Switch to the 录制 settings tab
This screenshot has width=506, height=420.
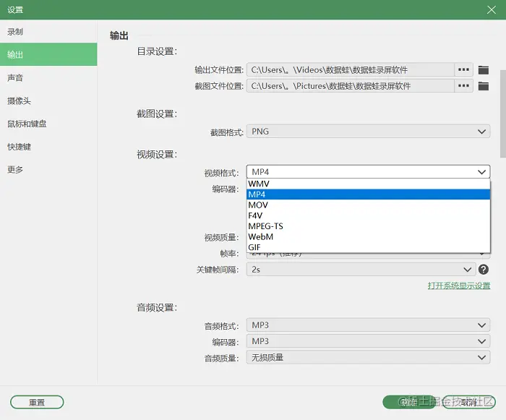(x=48, y=32)
